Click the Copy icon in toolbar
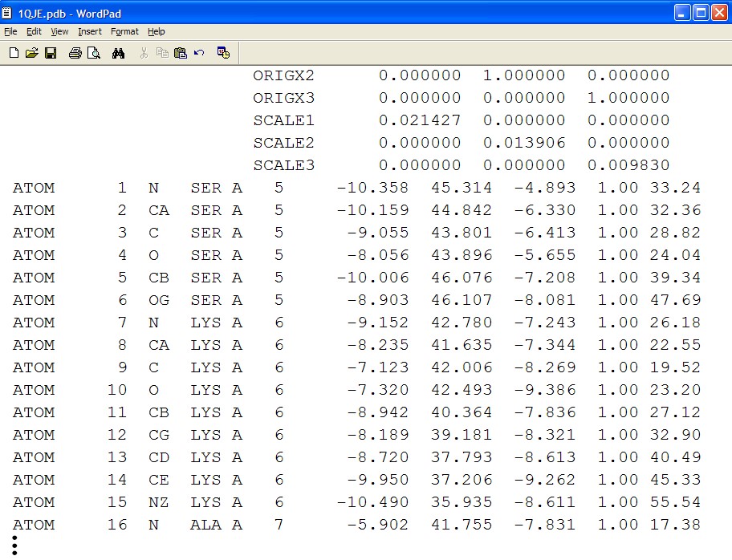 tap(162, 53)
